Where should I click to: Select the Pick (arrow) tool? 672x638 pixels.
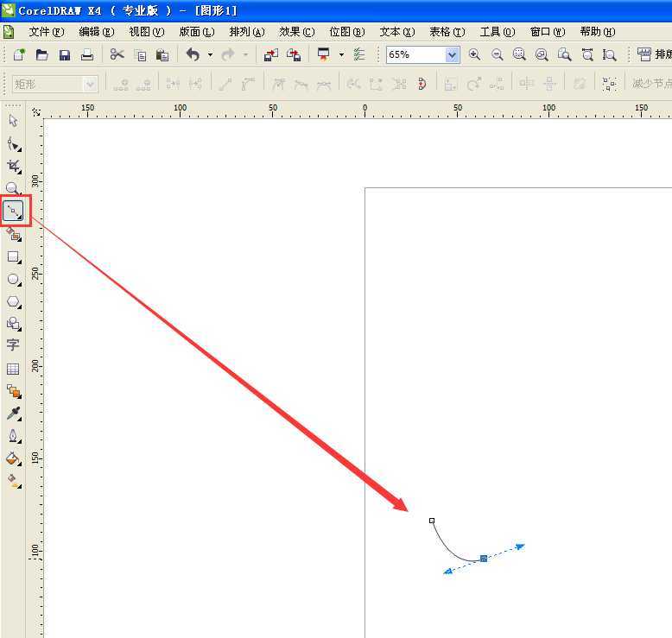click(13, 121)
